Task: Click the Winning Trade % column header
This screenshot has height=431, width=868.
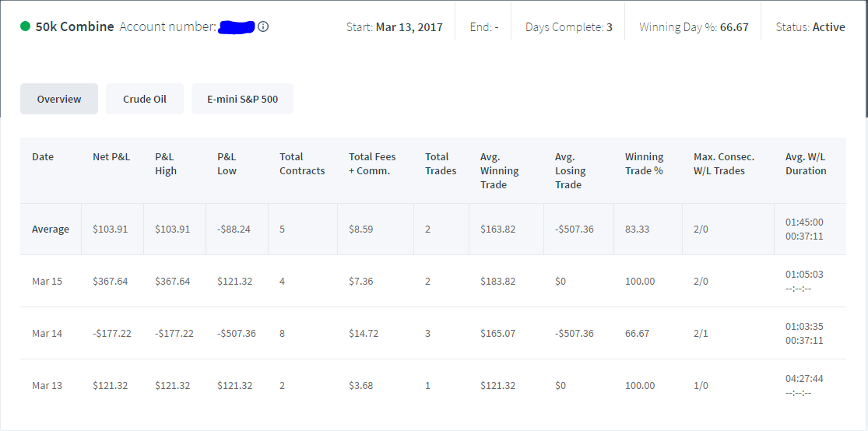Action: 644,164
